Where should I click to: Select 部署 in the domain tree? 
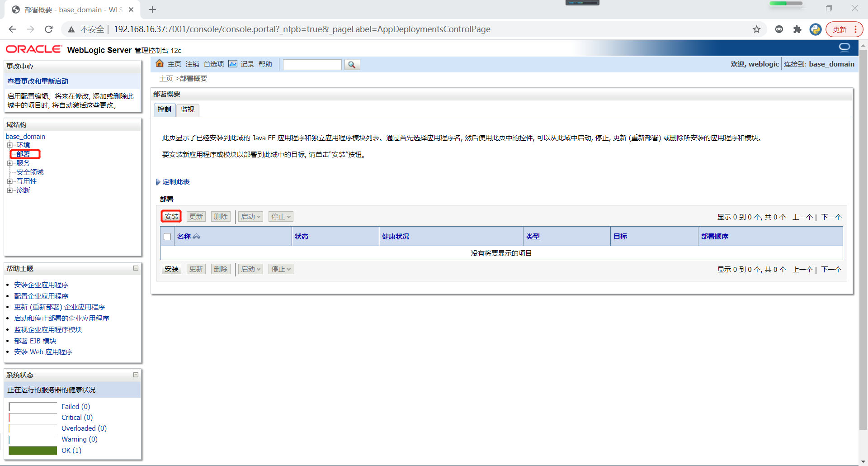(23, 154)
